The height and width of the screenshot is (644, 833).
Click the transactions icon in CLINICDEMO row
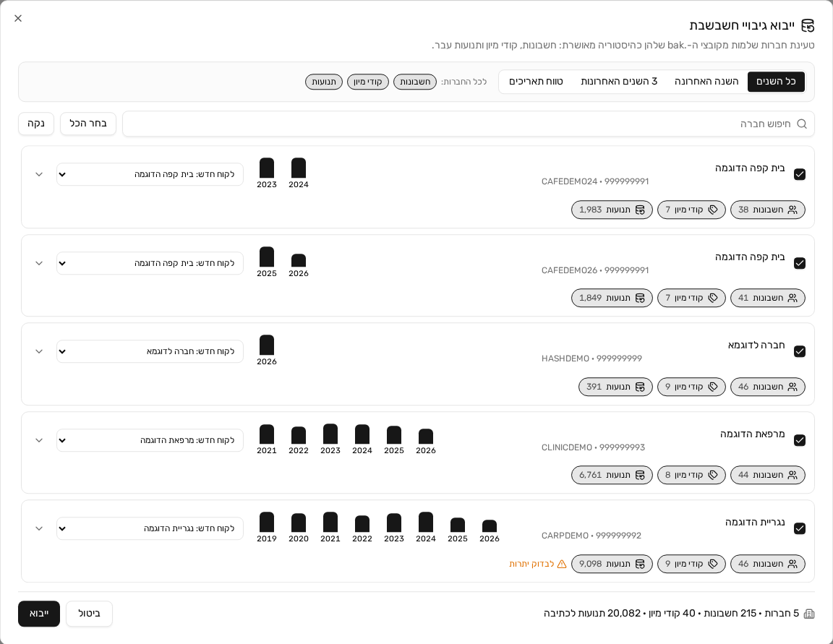[x=640, y=475]
